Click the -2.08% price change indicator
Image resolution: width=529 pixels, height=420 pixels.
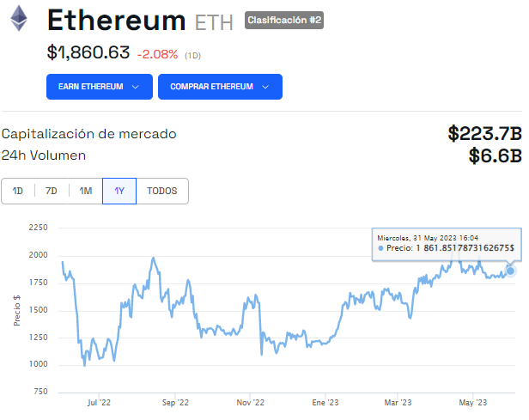(x=157, y=54)
